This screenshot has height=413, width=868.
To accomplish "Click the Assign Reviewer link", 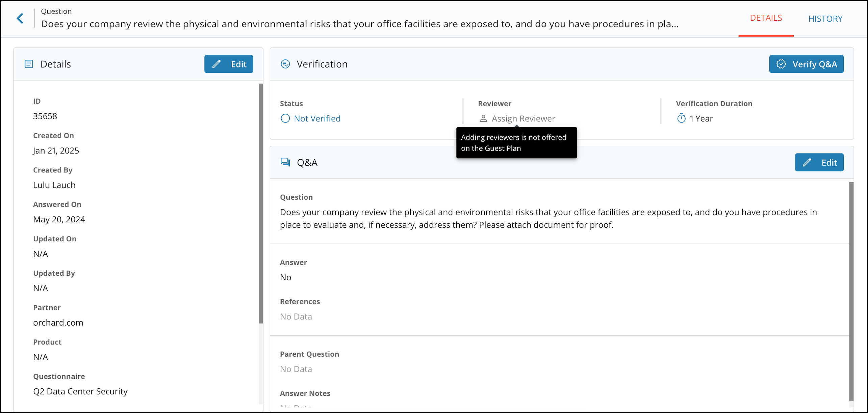I will [x=523, y=118].
